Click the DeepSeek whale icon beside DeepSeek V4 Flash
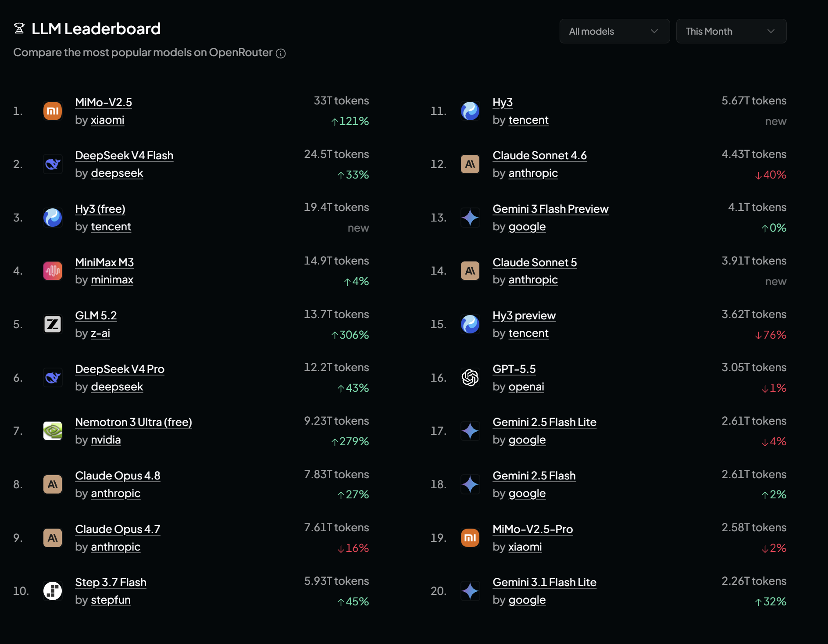This screenshot has width=828, height=644. [x=53, y=164]
